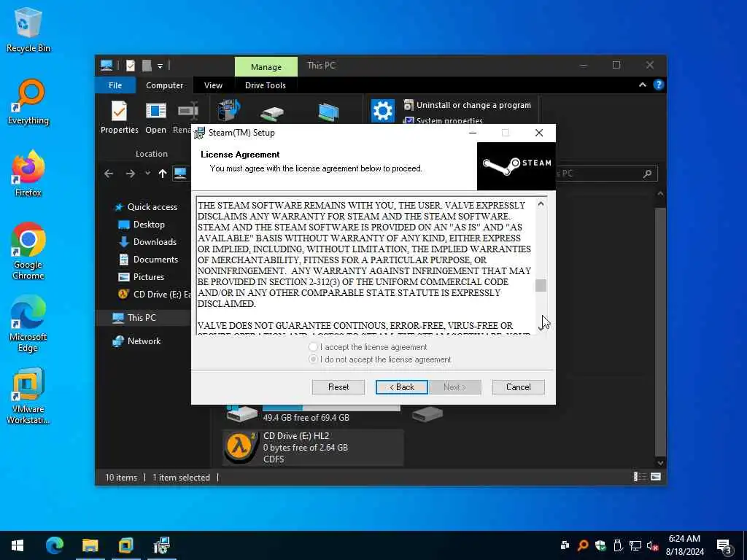The width and height of the screenshot is (747, 560).
Task: Switch Explorer to details view icon
Action: [x=639, y=477]
